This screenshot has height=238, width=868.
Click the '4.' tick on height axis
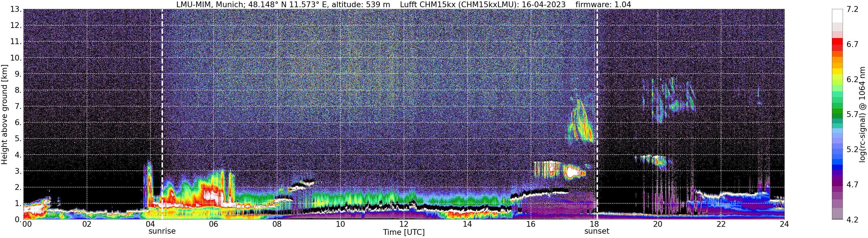click(18, 155)
